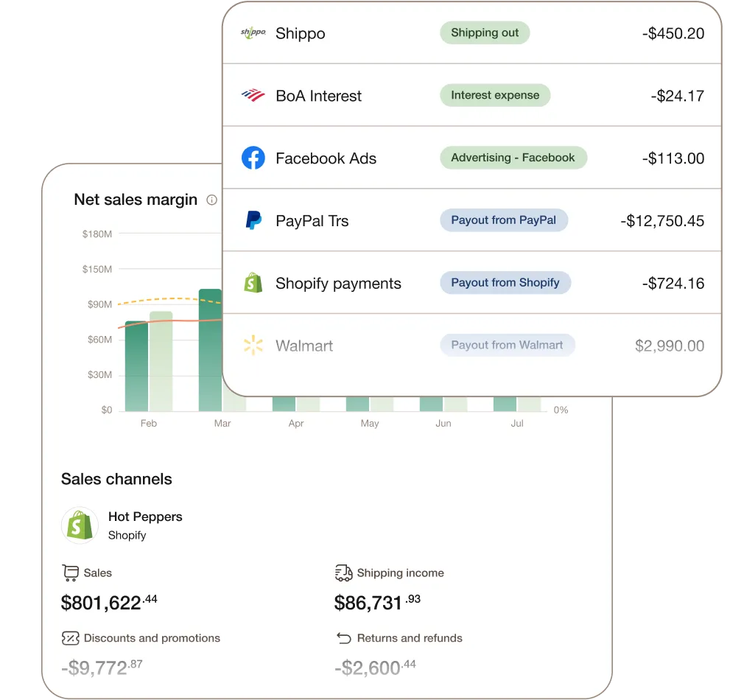Click the return arrow icon beside Returns and refunds
Image resolution: width=744 pixels, height=700 pixels.
[x=343, y=638]
